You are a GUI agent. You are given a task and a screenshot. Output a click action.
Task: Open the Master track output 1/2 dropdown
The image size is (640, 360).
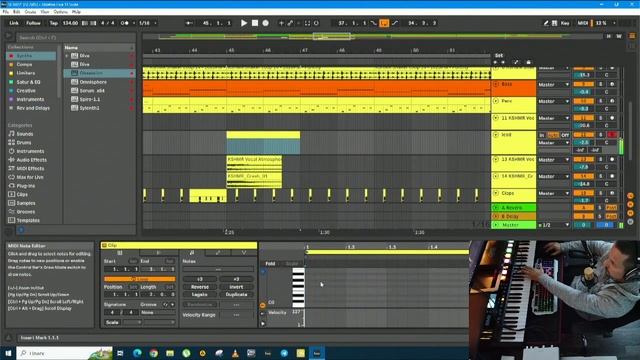[x=553, y=225]
